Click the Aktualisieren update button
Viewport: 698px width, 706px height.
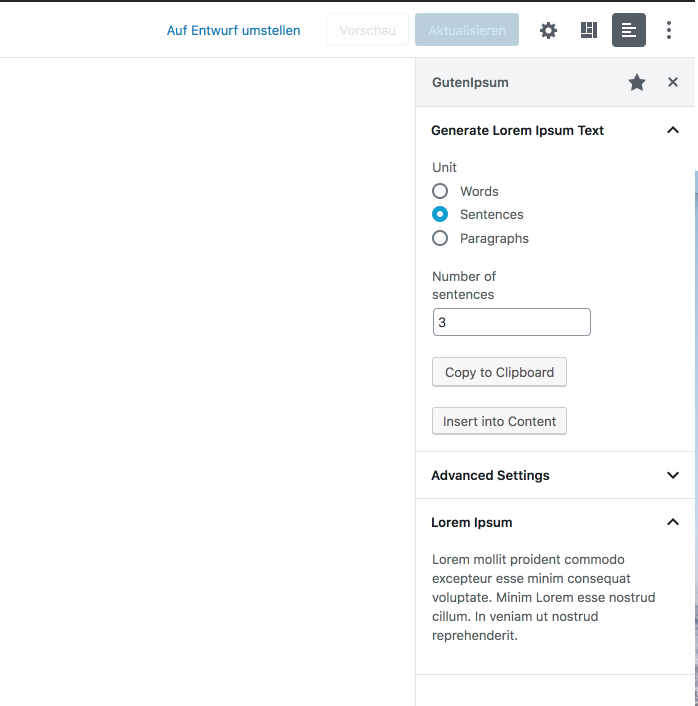coord(467,30)
